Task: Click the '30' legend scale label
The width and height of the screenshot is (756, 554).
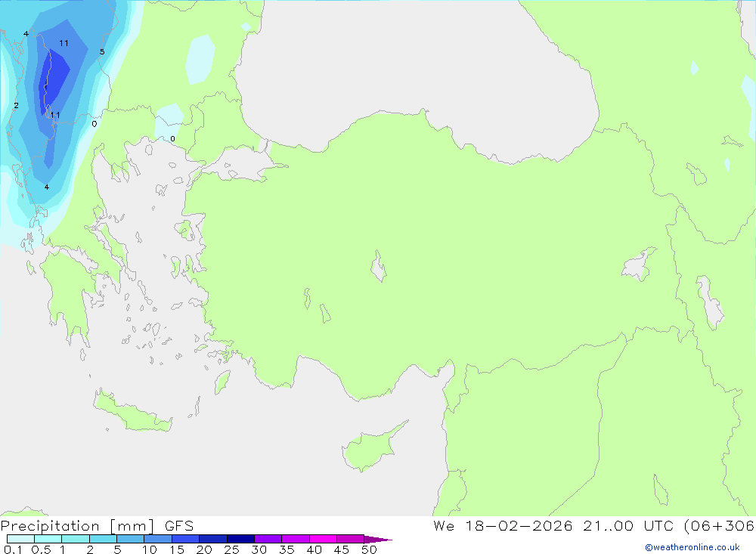Action: (259, 549)
